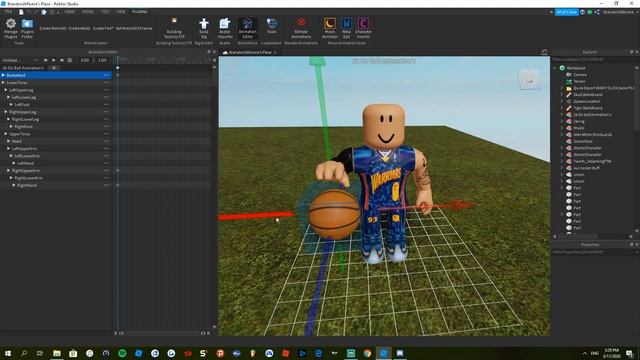Select the RightFoot track
This screenshot has width=640, height=360.
56,127
